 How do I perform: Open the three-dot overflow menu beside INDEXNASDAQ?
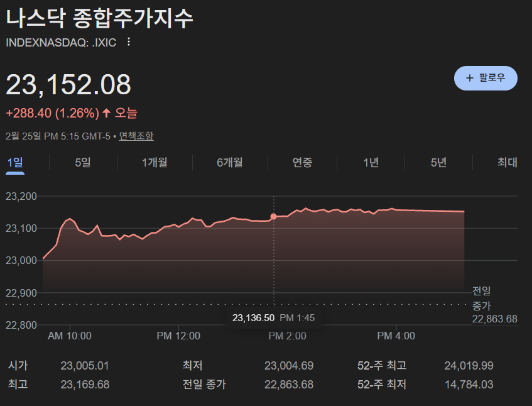[x=128, y=42]
